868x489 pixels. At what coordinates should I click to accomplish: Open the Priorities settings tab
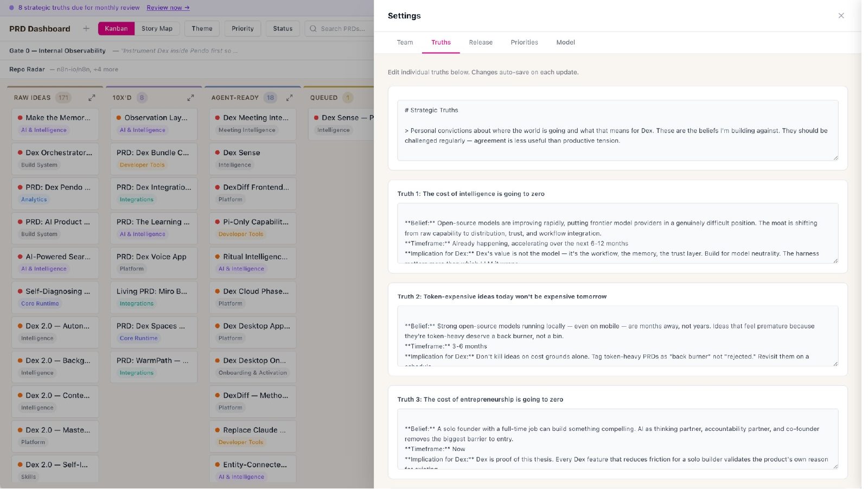pyautogui.click(x=524, y=42)
